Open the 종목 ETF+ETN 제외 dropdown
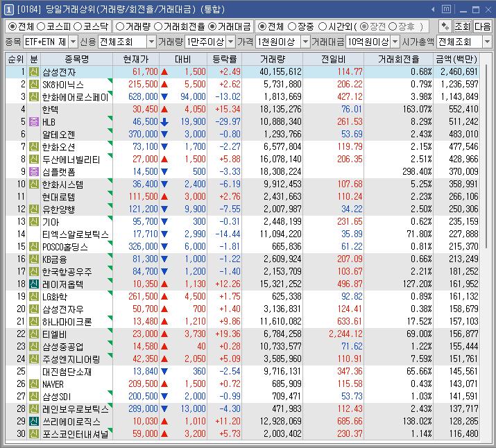 coord(73,42)
